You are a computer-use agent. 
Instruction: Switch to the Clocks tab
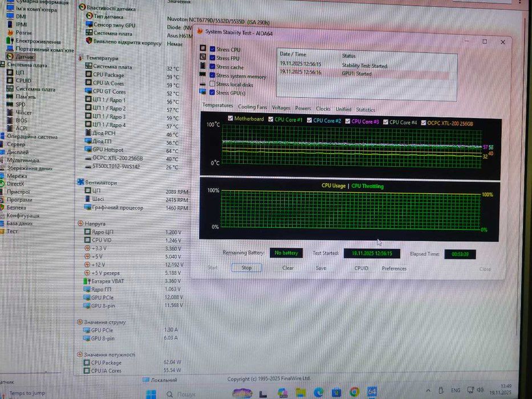click(x=323, y=108)
